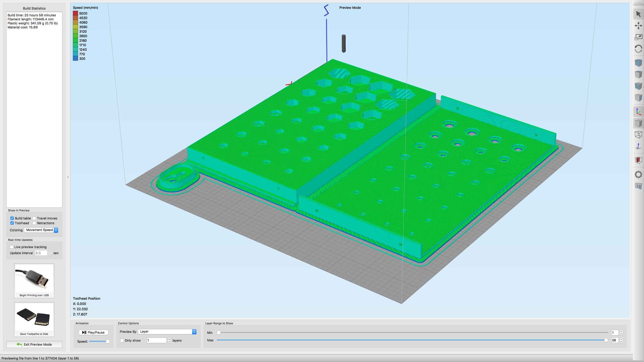The image size is (644, 362).
Task: Click the cross-section slice icon
Action: 638,160
